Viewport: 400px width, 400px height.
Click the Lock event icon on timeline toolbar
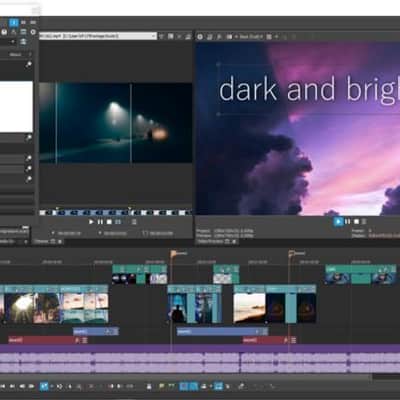149,387
